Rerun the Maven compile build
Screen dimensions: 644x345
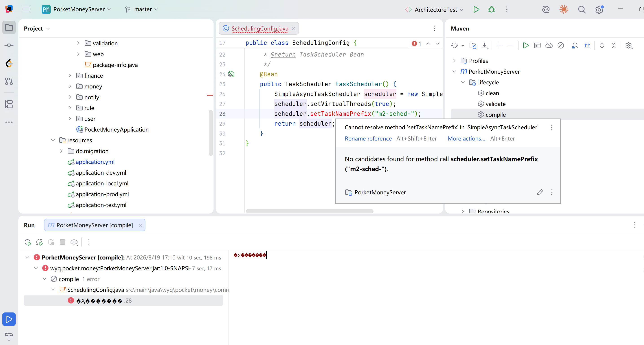[28, 242]
